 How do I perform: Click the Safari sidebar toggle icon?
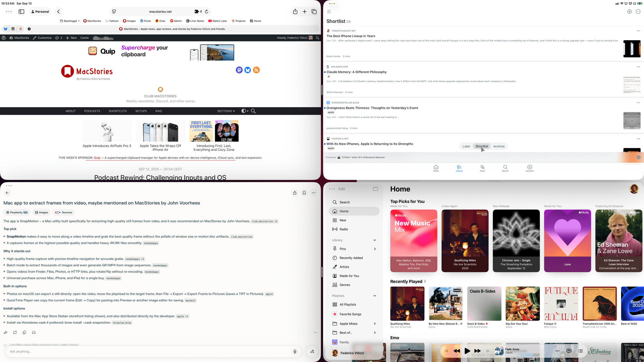pos(21,12)
